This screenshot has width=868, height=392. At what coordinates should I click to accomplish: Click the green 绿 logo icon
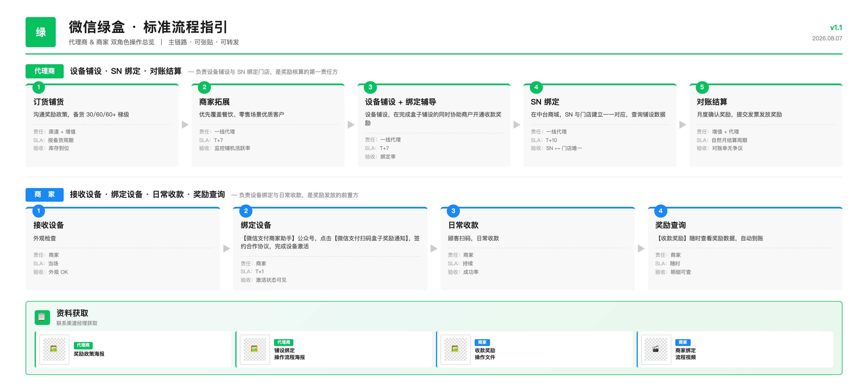(40, 32)
